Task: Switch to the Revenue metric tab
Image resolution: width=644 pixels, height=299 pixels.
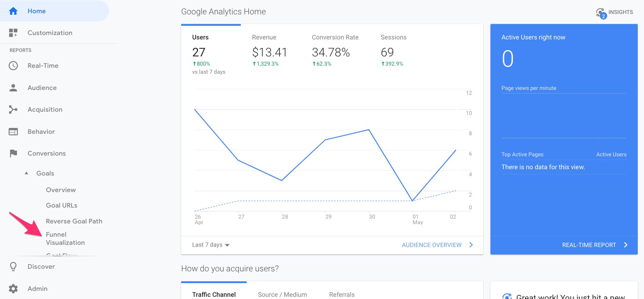Action: (269, 50)
